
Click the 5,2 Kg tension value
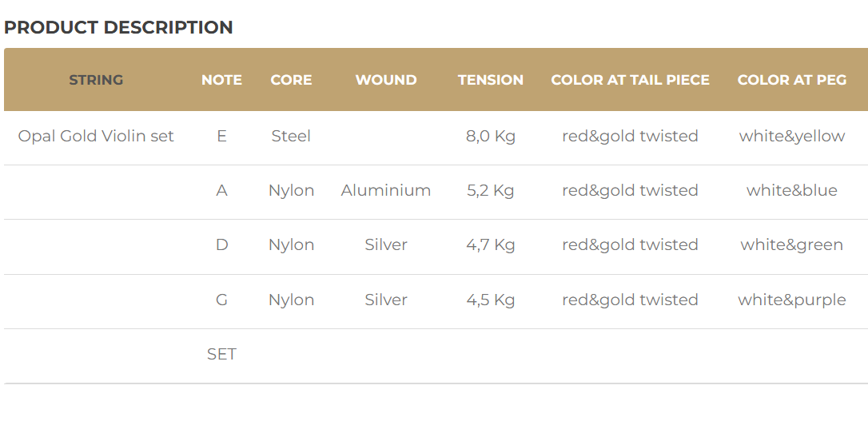491,190
